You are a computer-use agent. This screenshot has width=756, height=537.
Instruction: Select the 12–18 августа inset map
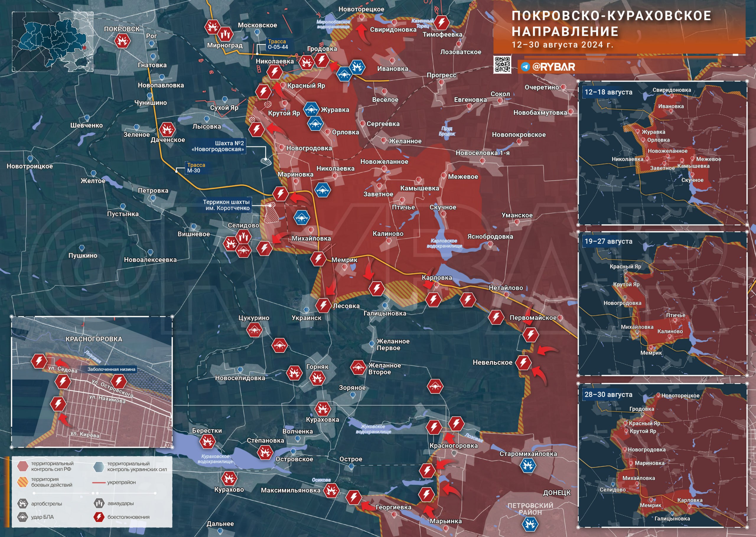point(662,153)
